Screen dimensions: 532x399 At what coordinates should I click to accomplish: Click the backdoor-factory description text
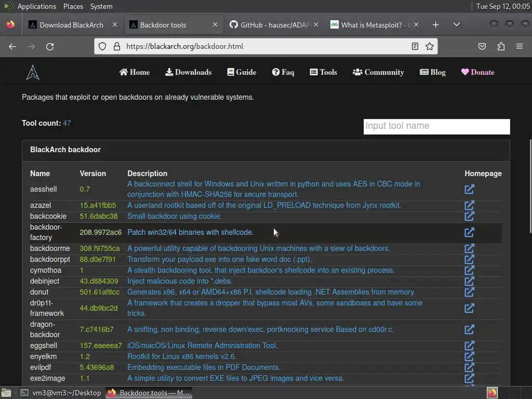190,232
